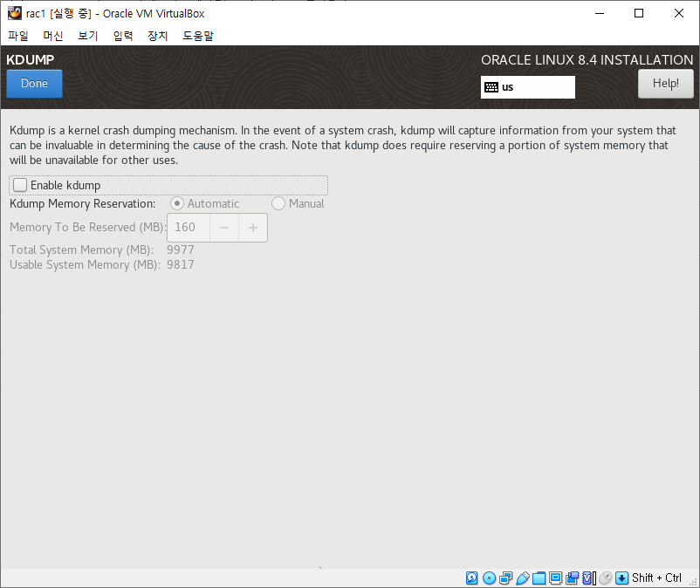
Task: Open the 장치 menu
Action: [158, 36]
